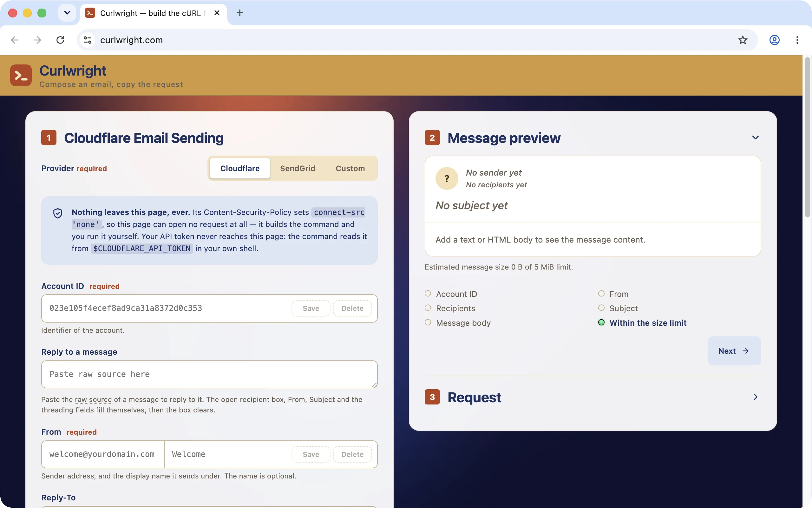Open the Chrome three-dot menu

click(x=797, y=40)
